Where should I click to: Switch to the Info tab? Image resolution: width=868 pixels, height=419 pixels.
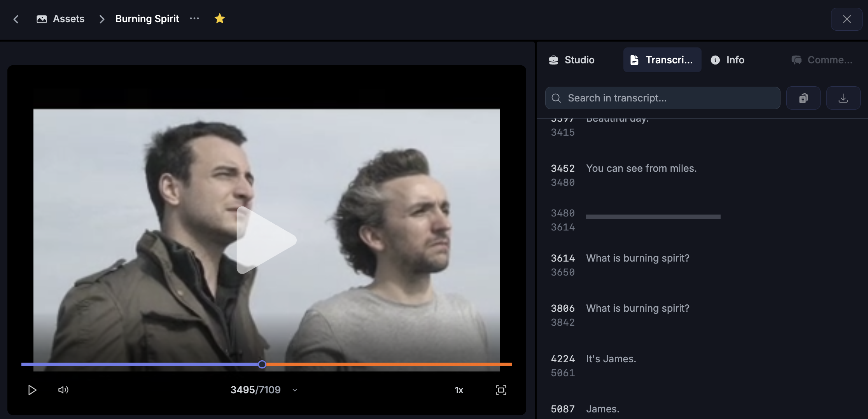pos(728,60)
